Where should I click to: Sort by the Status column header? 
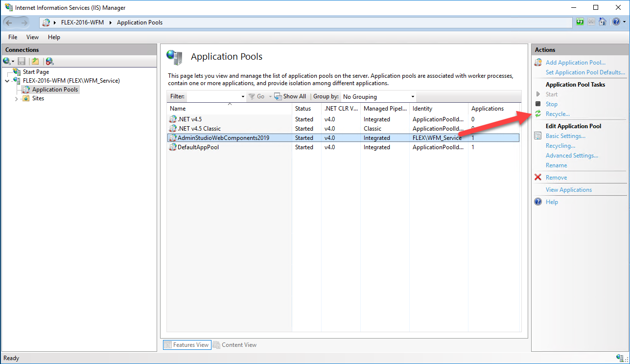point(306,109)
